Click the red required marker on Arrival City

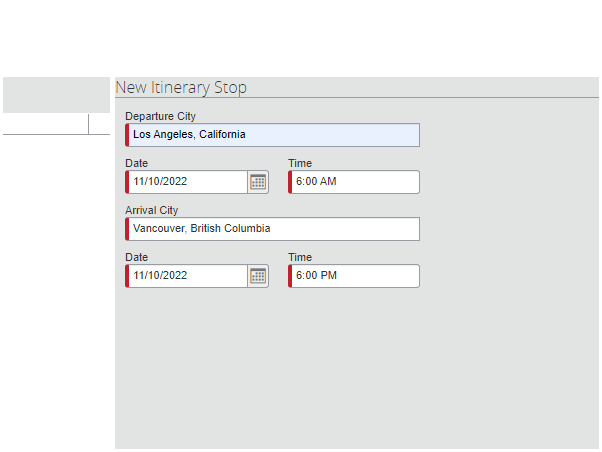pos(127,229)
